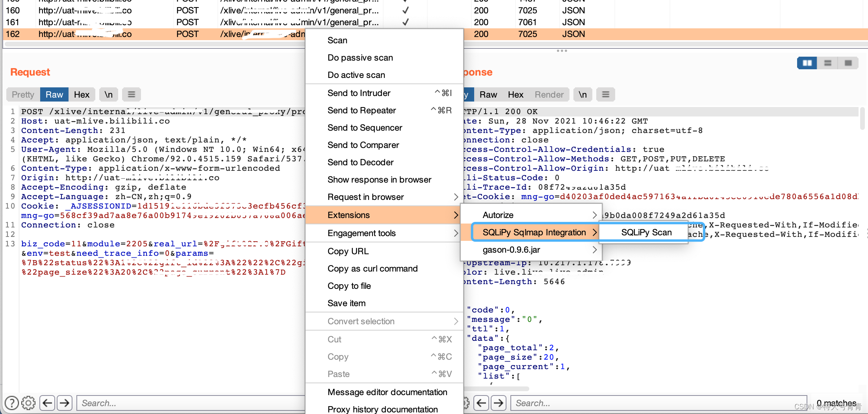Expand gason-0.9.6.jar submenu

point(531,250)
